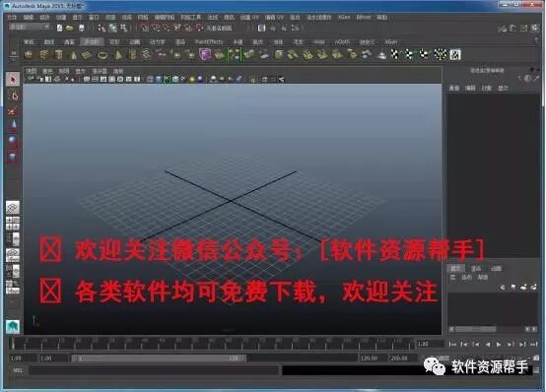Open the Lighting panel menu

[x=63, y=71]
